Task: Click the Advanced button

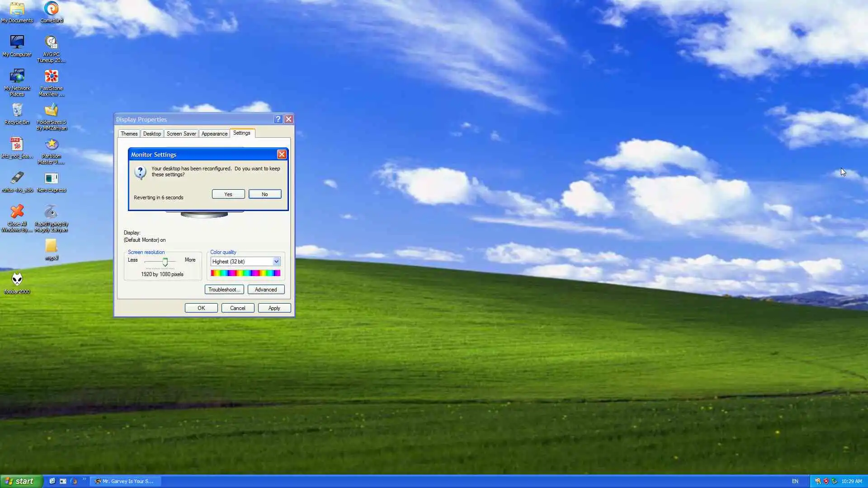Action: [266, 290]
